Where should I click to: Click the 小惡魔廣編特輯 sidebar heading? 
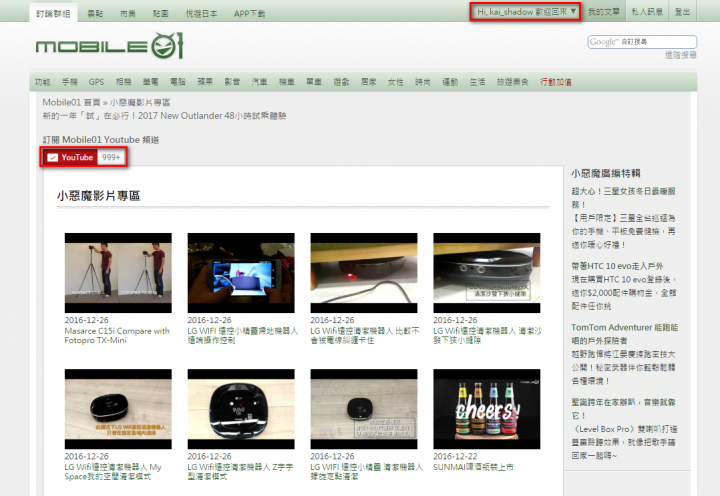pos(606,173)
